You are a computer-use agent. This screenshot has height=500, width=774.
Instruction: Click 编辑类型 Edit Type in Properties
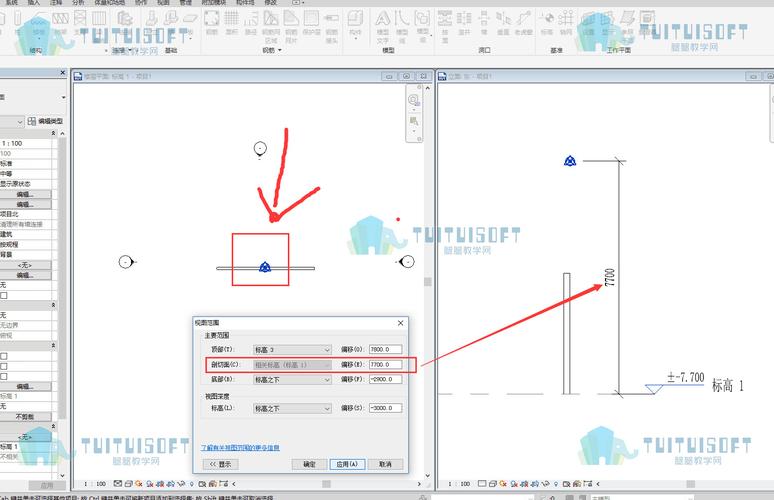pos(45,121)
